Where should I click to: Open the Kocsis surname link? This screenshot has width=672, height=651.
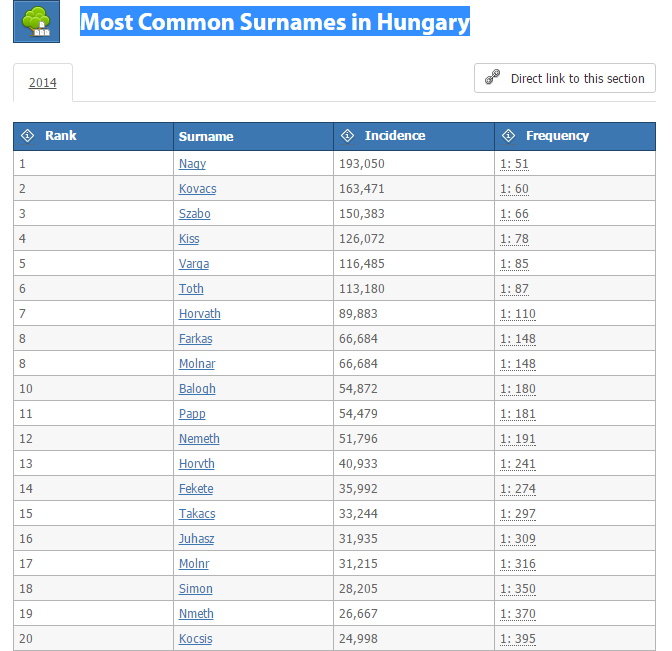(195, 639)
